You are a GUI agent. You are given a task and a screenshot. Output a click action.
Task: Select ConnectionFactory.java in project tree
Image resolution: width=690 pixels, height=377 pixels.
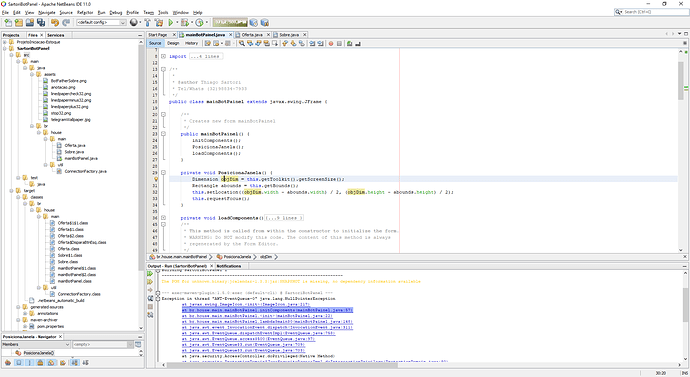[x=85, y=171]
